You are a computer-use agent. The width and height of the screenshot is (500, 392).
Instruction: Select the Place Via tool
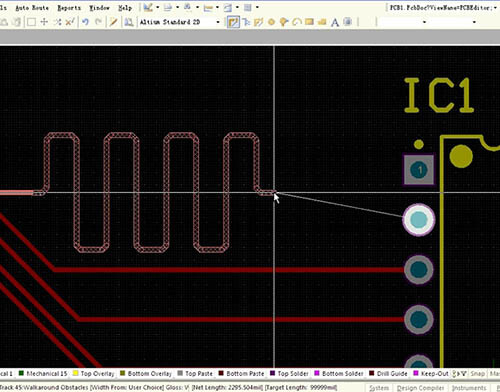[x=284, y=22]
